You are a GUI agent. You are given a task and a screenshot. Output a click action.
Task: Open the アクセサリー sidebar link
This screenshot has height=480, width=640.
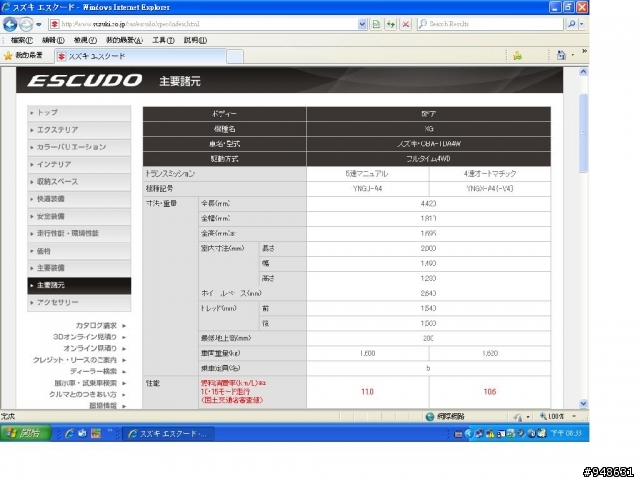pos(79,302)
